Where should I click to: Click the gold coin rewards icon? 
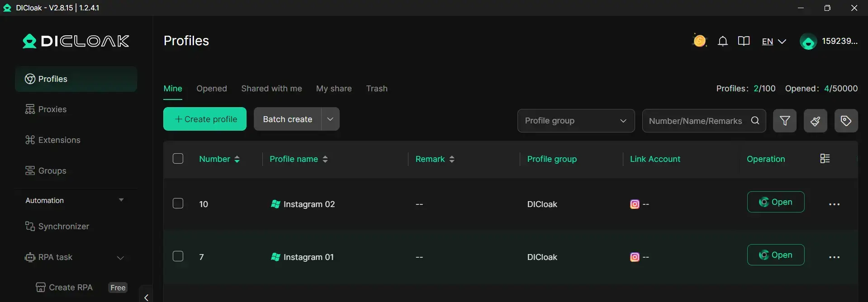pyautogui.click(x=699, y=41)
